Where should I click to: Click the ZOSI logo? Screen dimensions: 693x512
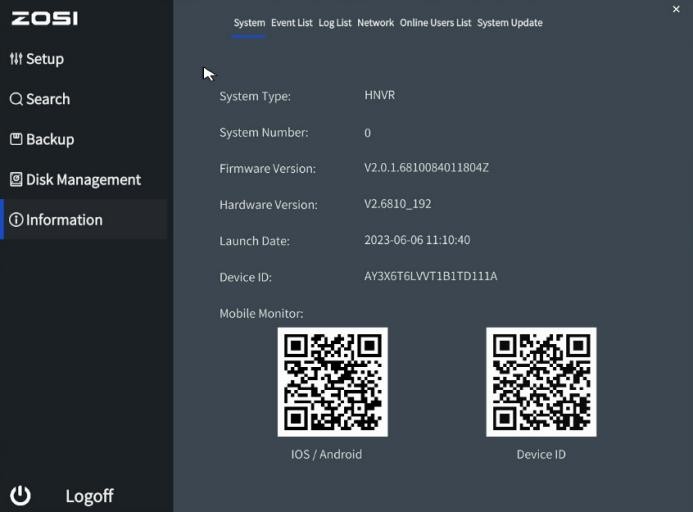[44, 18]
